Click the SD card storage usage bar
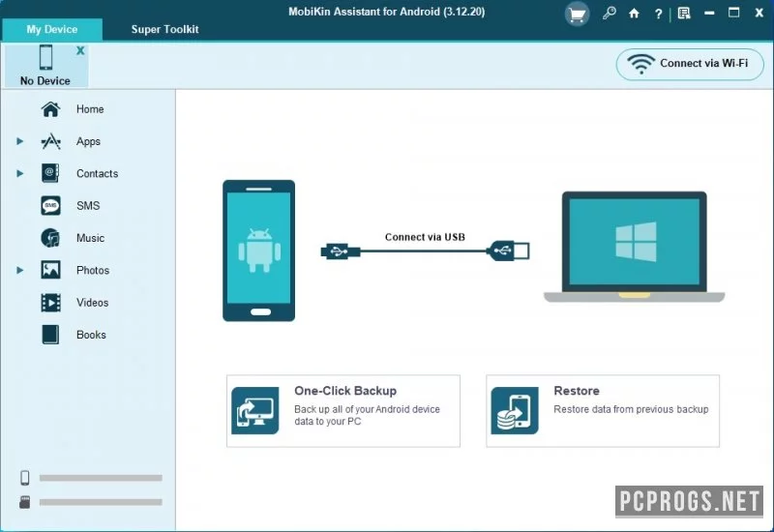Viewport: 774px width, 532px height. [101, 502]
